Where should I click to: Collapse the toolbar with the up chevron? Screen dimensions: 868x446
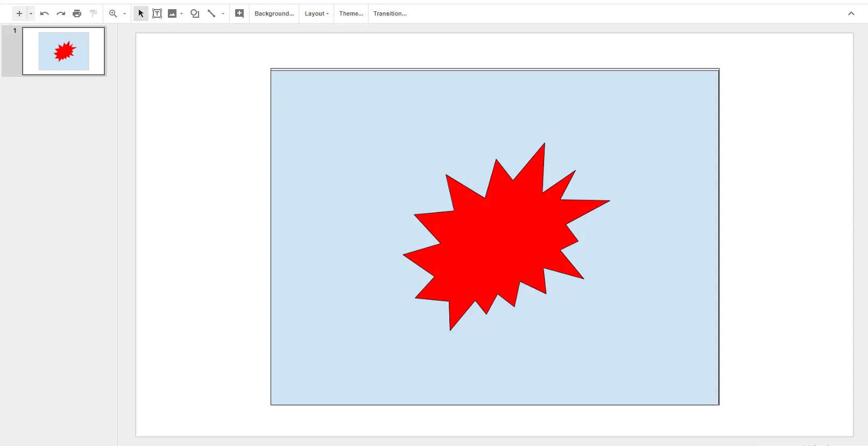click(851, 13)
